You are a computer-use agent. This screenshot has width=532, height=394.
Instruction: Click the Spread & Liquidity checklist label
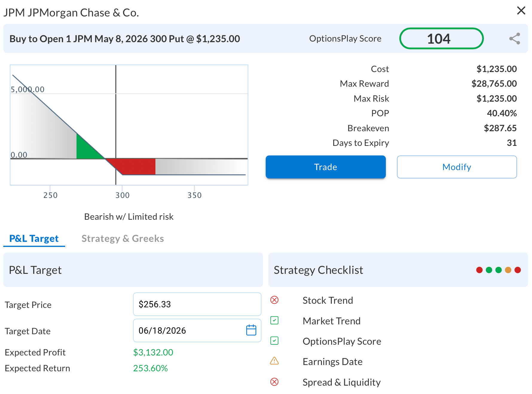[342, 382]
